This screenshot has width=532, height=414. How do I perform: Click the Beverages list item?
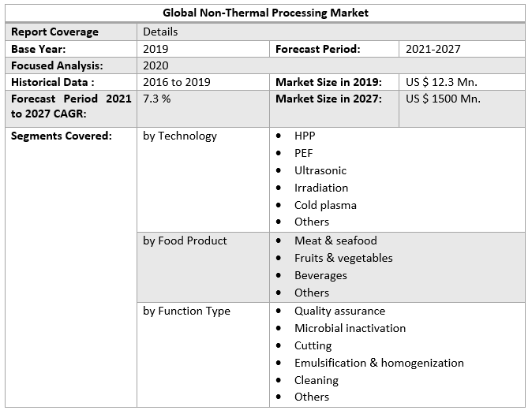tap(320, 275)
